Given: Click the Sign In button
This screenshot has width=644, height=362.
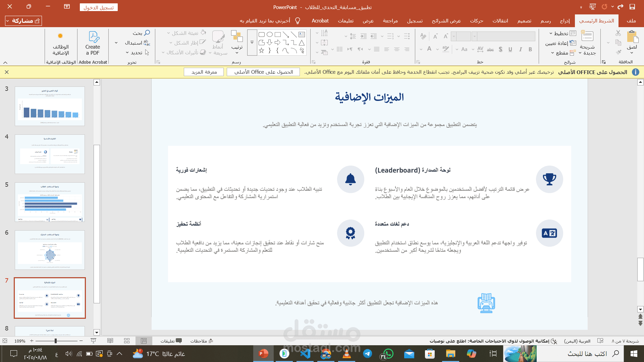Looking at the screenshot, I should (99, 7).
